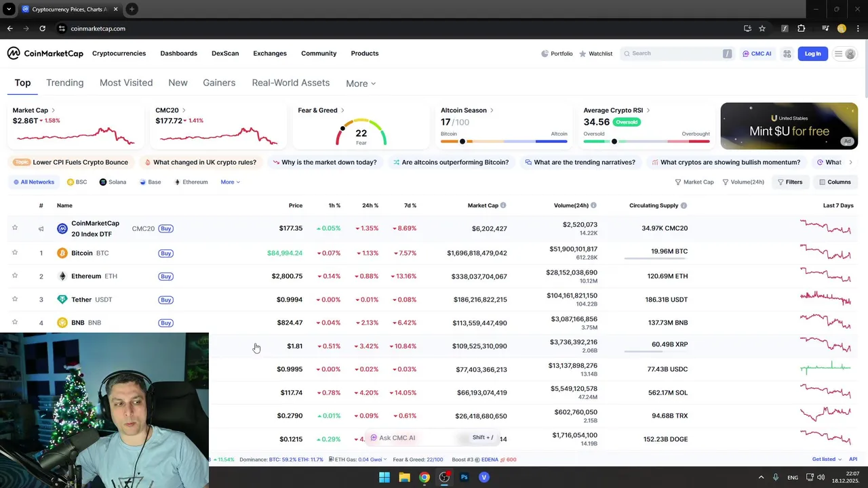Screen dimensions: 868x488
Task: Click Volume(24h) column info icon
Action: (x=593, y=205)
